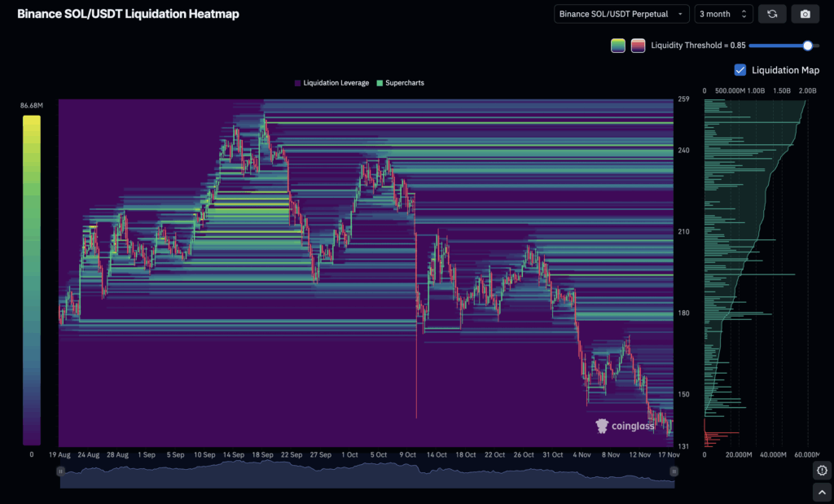Click the mini overview chart in range navigator
Viewport: 834px width, 504px height.
point(367,474)
